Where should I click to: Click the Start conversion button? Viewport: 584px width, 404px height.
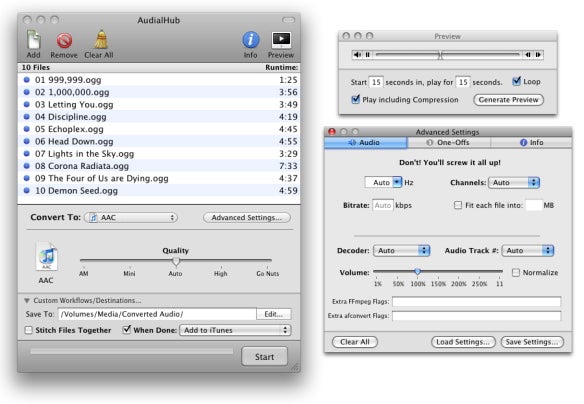tap(264, 357)
